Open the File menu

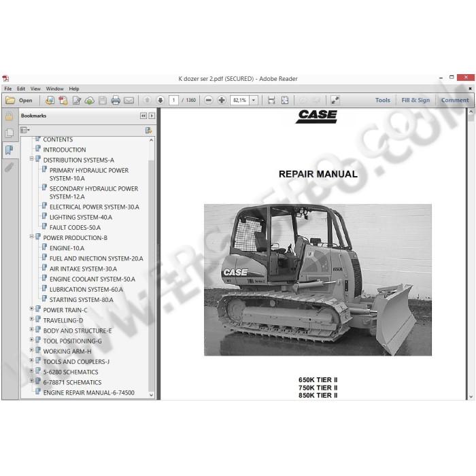(x=8, y=88)
